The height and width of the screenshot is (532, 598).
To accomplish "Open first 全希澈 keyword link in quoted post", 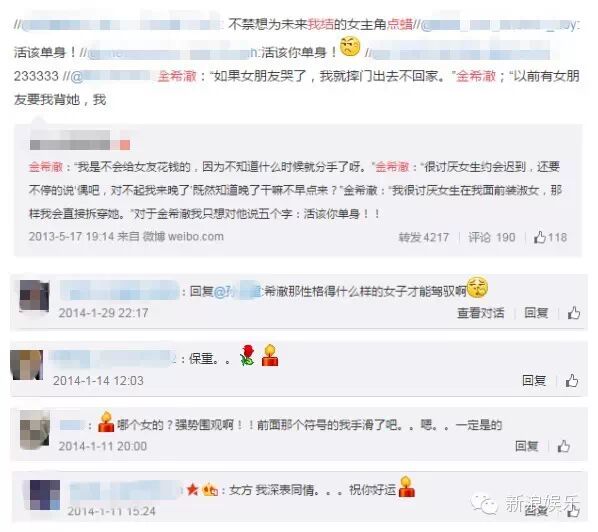I will click(46, 167).
